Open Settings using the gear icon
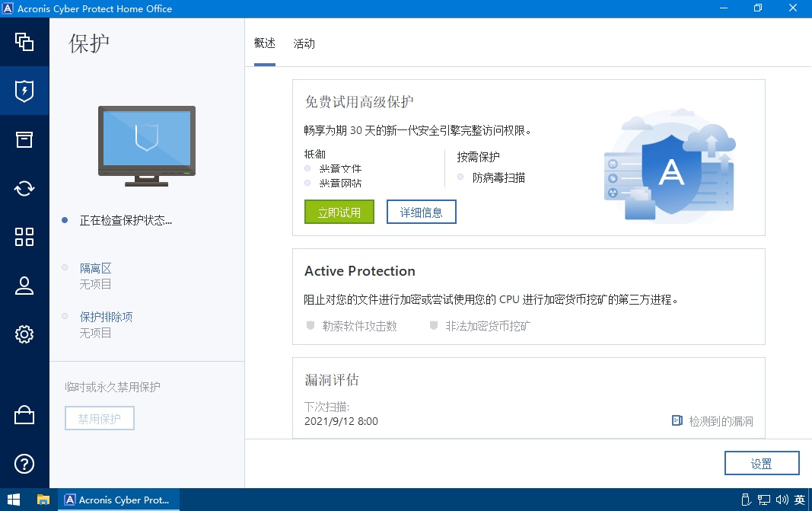 point(24,334)
